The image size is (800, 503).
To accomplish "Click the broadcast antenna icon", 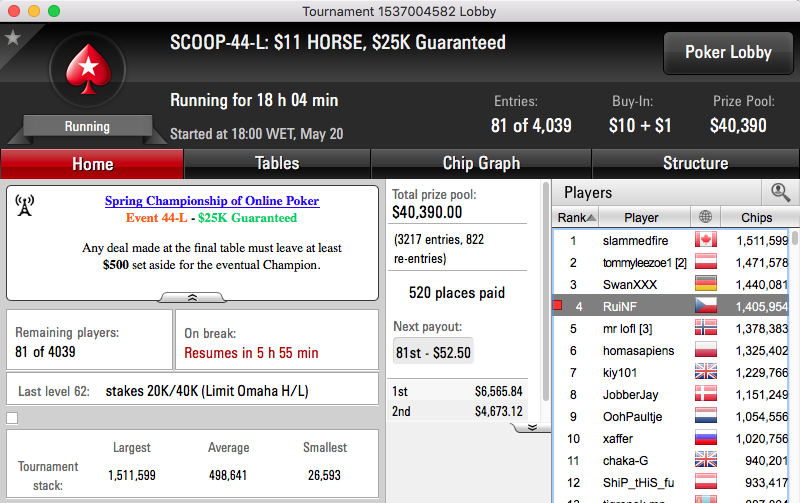I will tap(24, 205).
